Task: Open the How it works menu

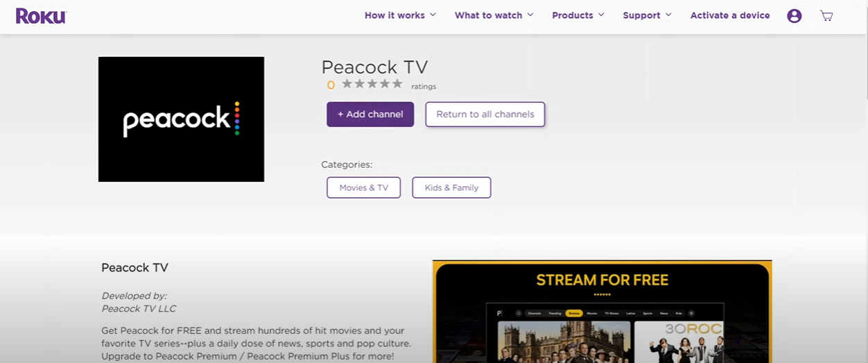Action: (394, 15)
